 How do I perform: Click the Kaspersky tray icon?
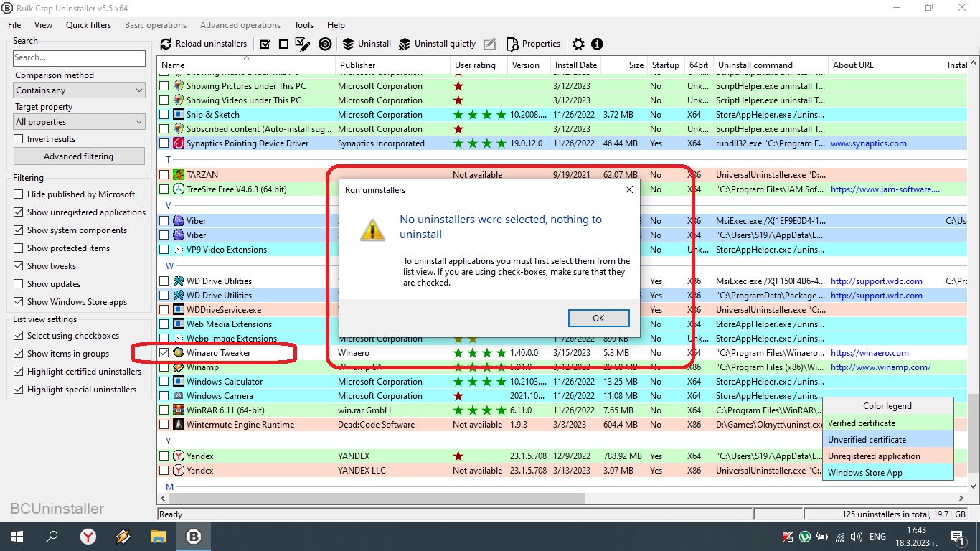(x=788, y=537)
